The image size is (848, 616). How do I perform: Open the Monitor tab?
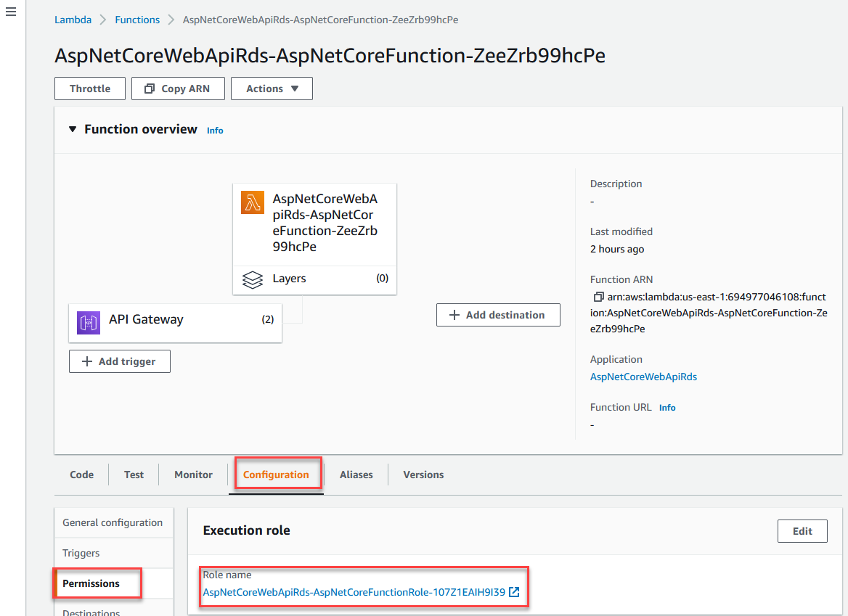pyautogui.click(x=193, y=475)
